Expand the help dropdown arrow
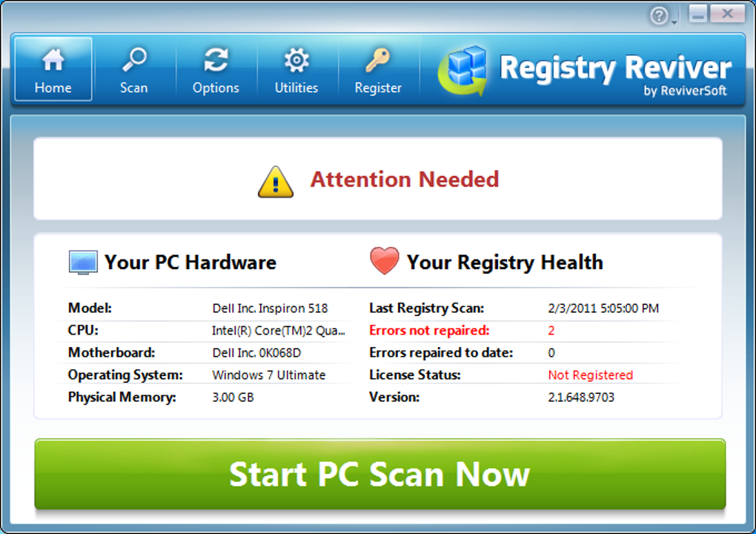 [674, 22]
